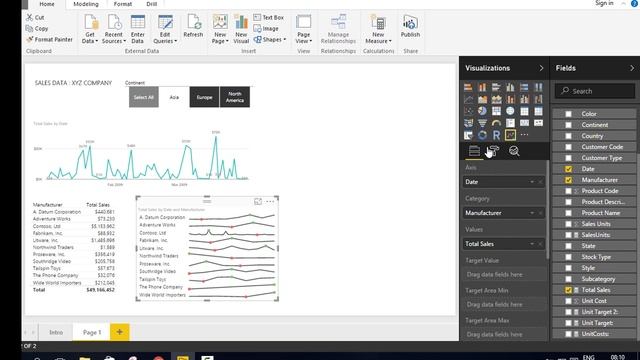Screen dimensions: 640x360
Task: Select the Funnel visualization
Action: (x=482, y=123)
